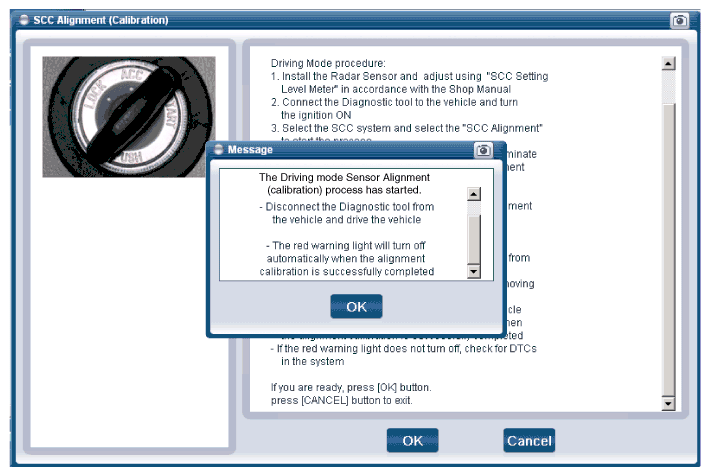This screenshot has height=476, width=710.
Task: Click the Message dialog title bar
Action: pyautogui.click(x=340, y=150)
